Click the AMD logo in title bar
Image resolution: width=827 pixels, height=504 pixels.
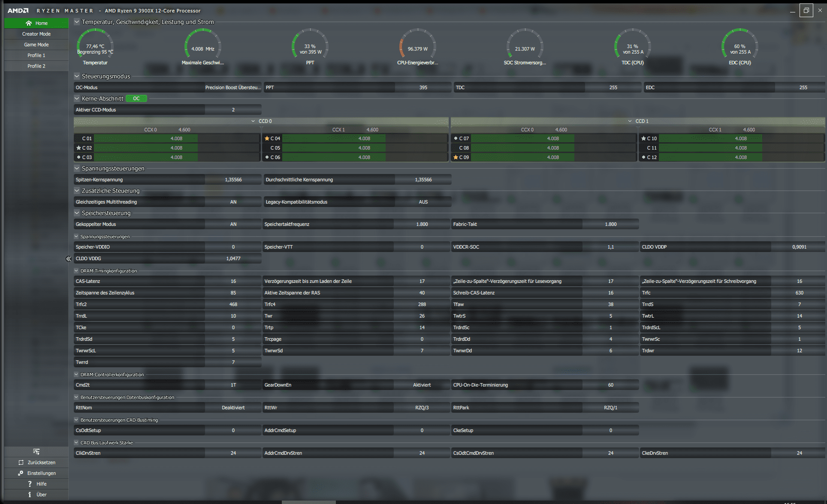coord(18,11)
